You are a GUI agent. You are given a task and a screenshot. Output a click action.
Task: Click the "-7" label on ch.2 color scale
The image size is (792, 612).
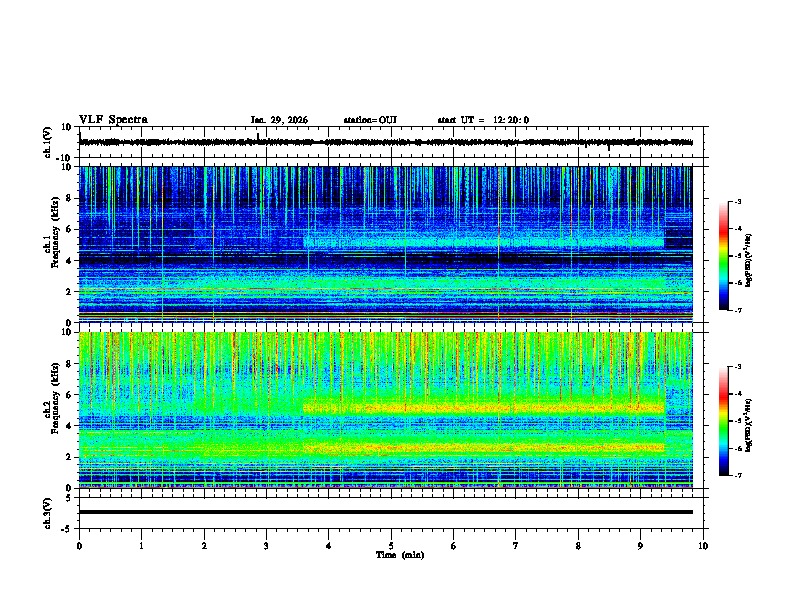point(737,475)
